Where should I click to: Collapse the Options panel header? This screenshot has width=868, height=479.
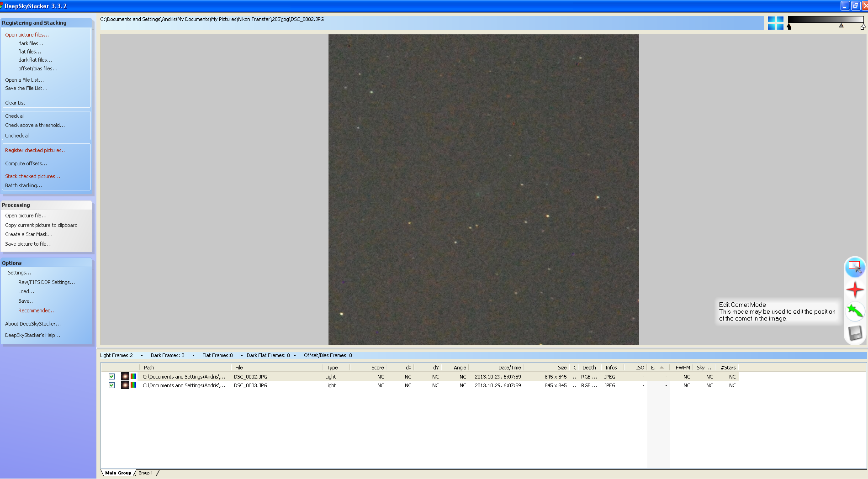click(46, 263)
